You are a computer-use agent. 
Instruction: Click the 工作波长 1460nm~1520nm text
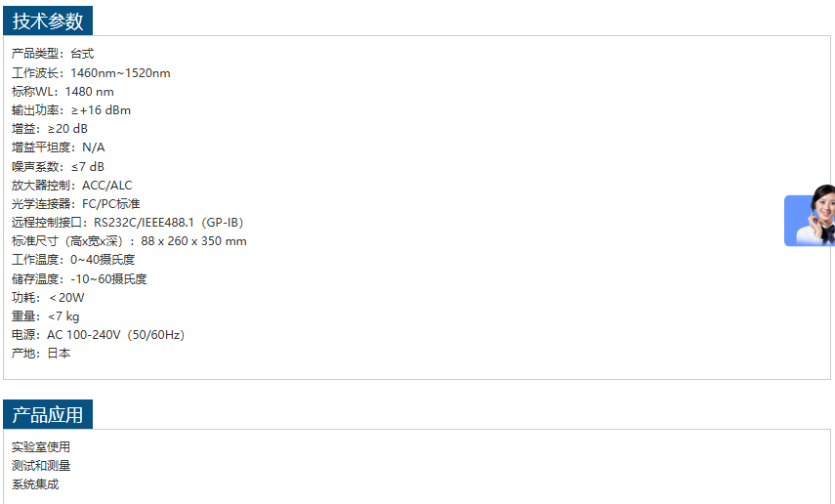[91, 73]
